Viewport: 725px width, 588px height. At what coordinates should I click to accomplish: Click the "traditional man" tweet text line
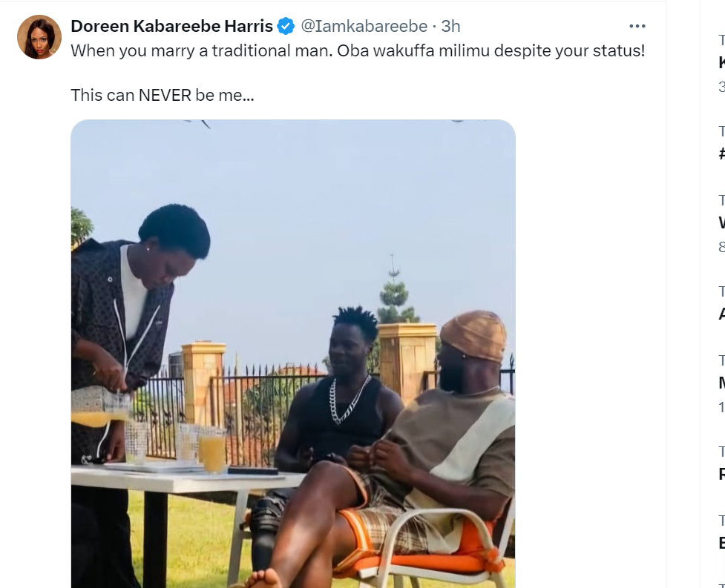pos(358,53)
